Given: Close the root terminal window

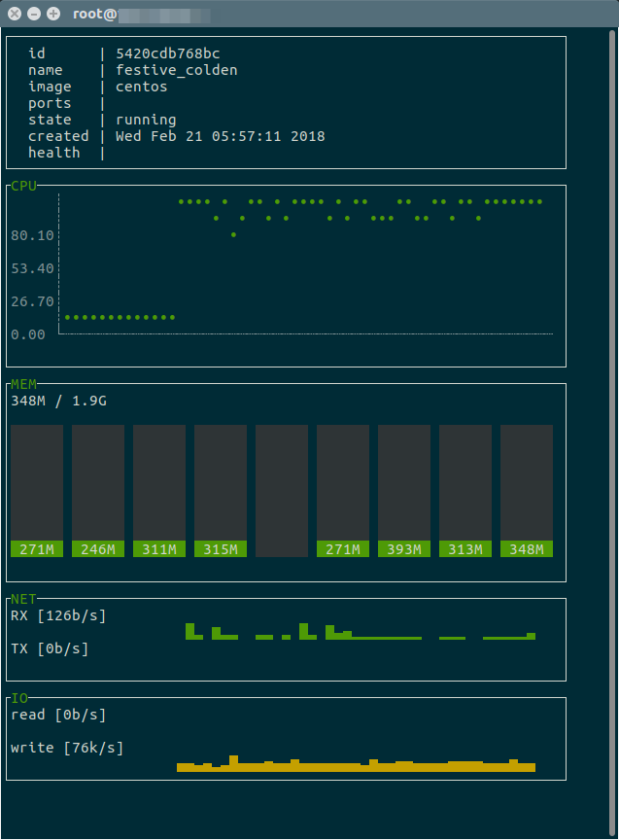Looking at the screenshot, I should click(15, 14).
